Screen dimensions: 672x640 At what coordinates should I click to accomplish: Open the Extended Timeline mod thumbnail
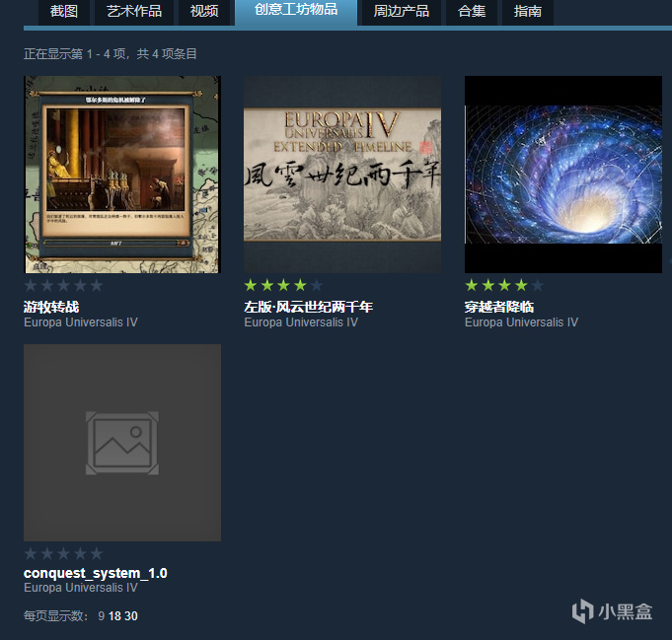(342, 175)
